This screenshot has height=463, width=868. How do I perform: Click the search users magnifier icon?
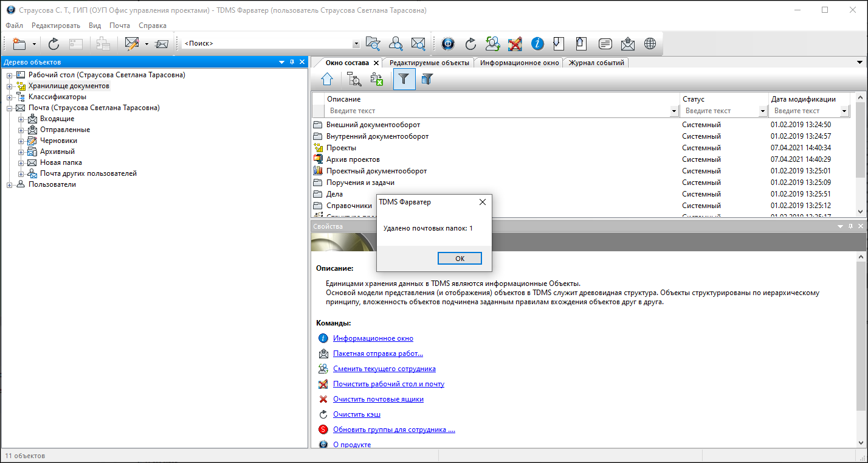pyautogui.click(x=396, y=43)
